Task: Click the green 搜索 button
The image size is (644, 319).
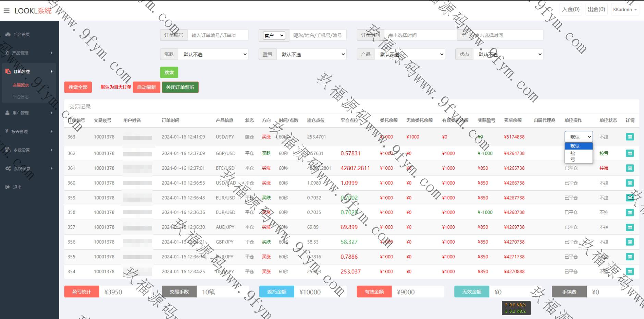Action: [x=169, y=72]
